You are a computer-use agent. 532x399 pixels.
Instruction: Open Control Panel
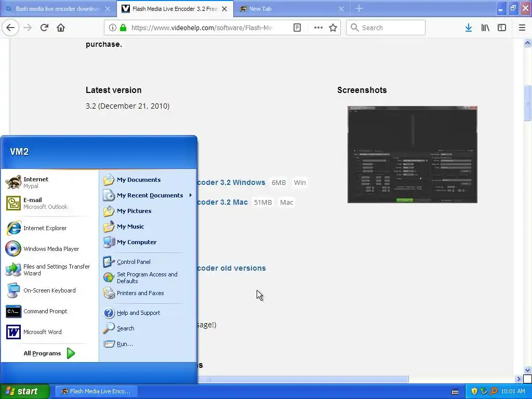click(148, 262)
